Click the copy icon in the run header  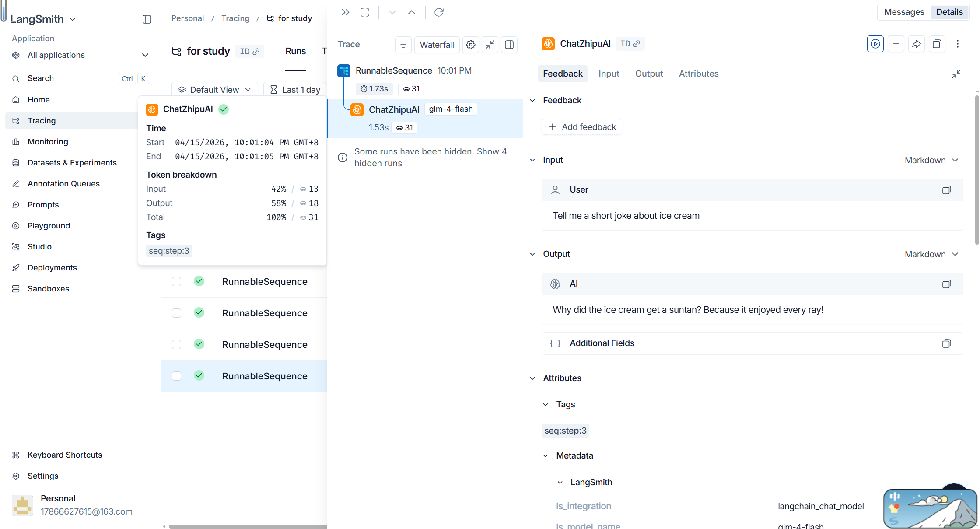[x=937, y=44]
